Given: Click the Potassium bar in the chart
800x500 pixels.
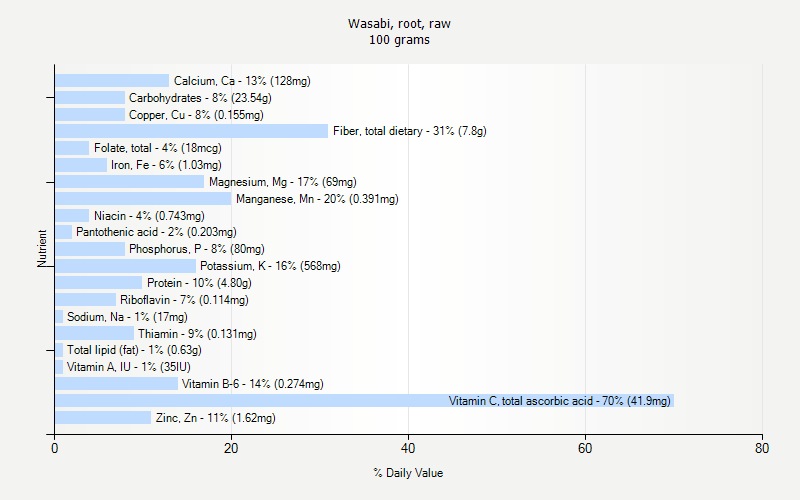Looking at the screenshot, I should click(x=126, y=266).
